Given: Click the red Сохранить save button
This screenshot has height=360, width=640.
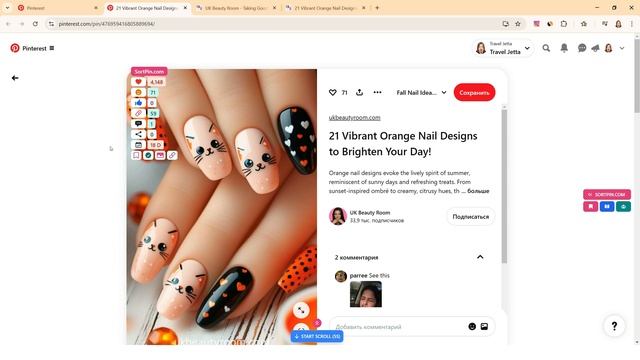Looking at the screenshot, I should [x=474, y=93].
